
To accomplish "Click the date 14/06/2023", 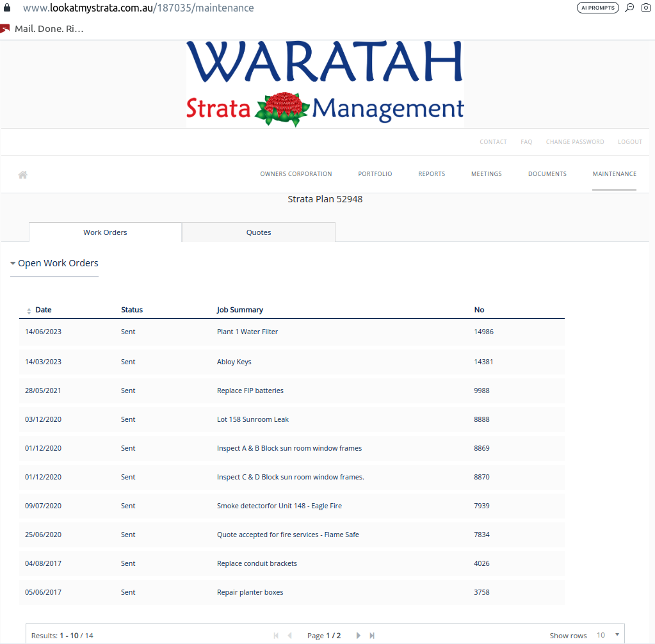I will 43,332.
